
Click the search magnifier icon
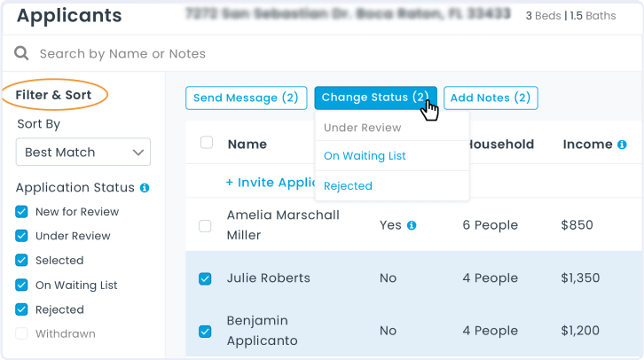click(x=22, y=54)
